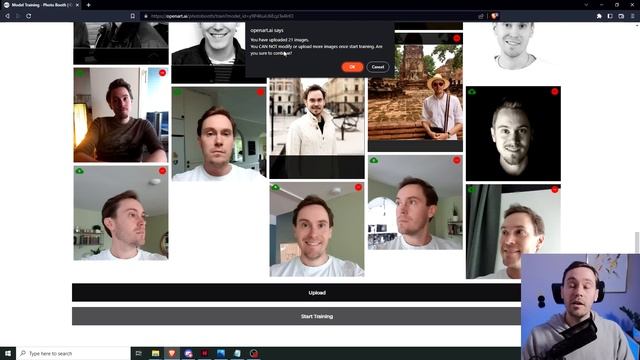
Task: Open the dim-room photo of man in dark t-shirt
Action: [121, 115]
